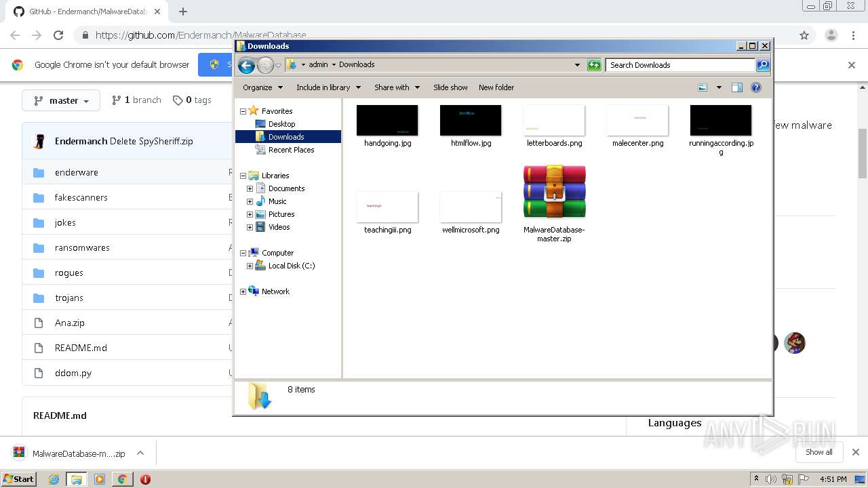The image size is (868, 488).
Task: Select Recent Places in Favorites
Action: point(291,150)
